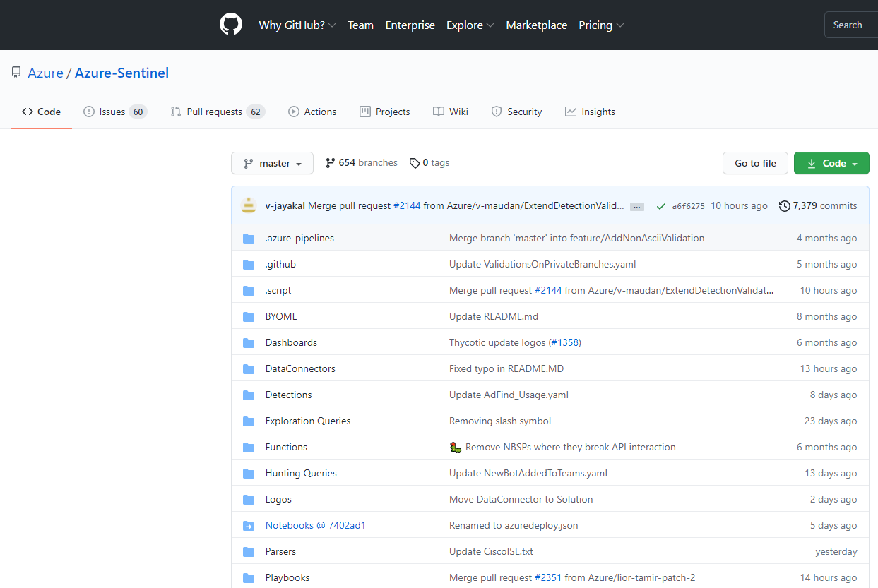Open the v-jayakal author link
Image resolution: width=878 pixels, height=588 pixels.
click(x=285, y=206)
